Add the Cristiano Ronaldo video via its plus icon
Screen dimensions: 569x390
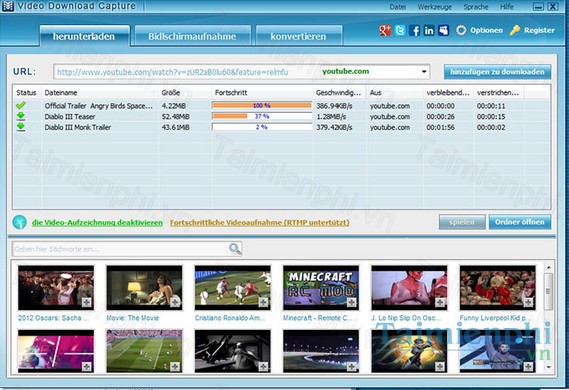tap(263, 302)
